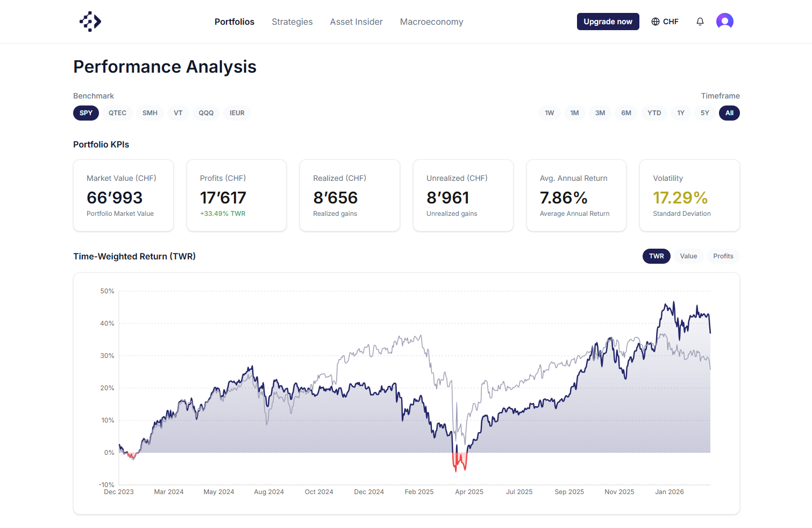Select the All timeframe option
Viewport: 812px width, 528px height.
click(x=729, y=113)
